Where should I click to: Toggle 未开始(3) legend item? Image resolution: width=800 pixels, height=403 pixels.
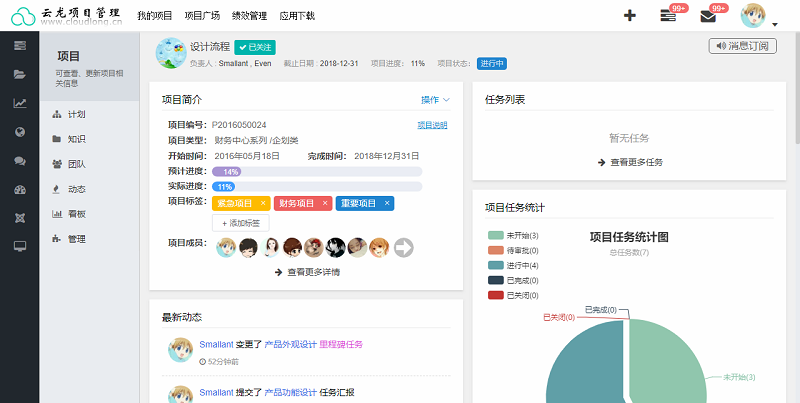tap(513, 236)
